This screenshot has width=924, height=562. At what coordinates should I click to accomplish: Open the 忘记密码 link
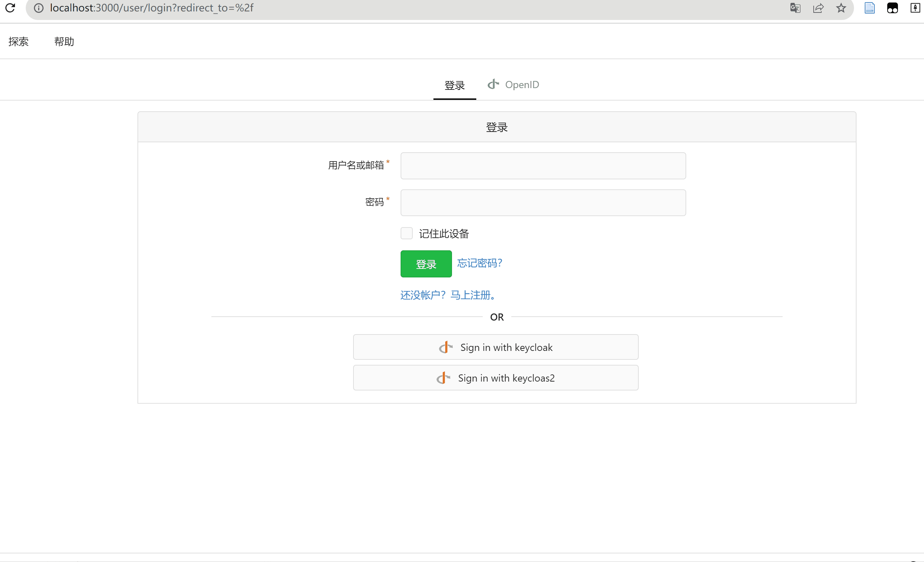click(x=479, y=263)
